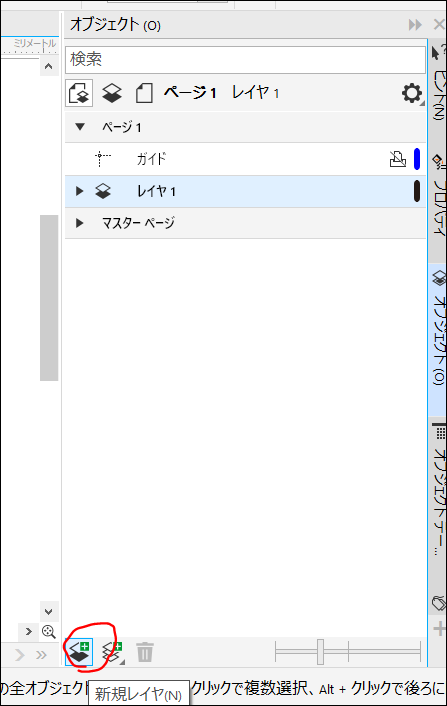
Task: Select the ガイド row
Action: tap(245, 159)
